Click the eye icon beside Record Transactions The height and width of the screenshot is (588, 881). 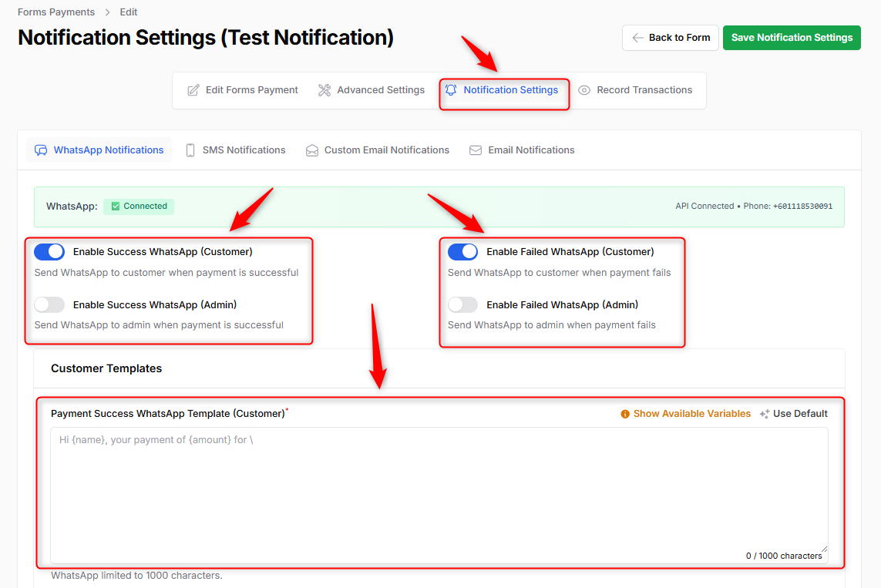coord(584,90)
